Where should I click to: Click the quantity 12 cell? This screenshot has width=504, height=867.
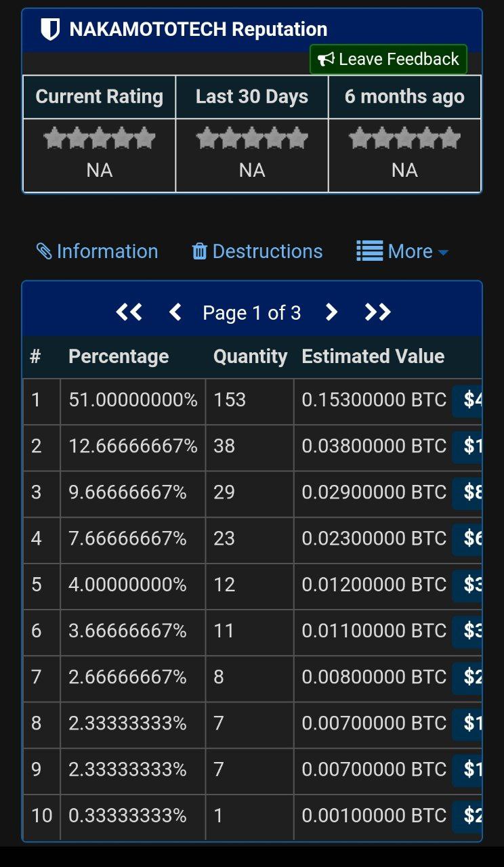pos(250,585)
